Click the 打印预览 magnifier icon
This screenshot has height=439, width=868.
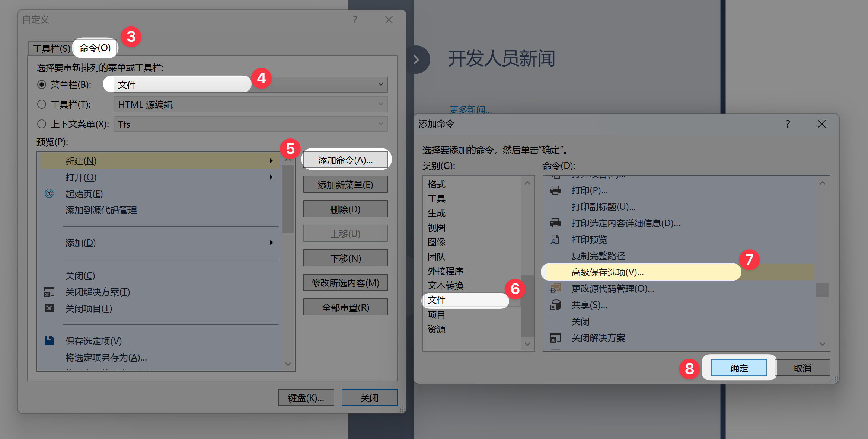555,240
